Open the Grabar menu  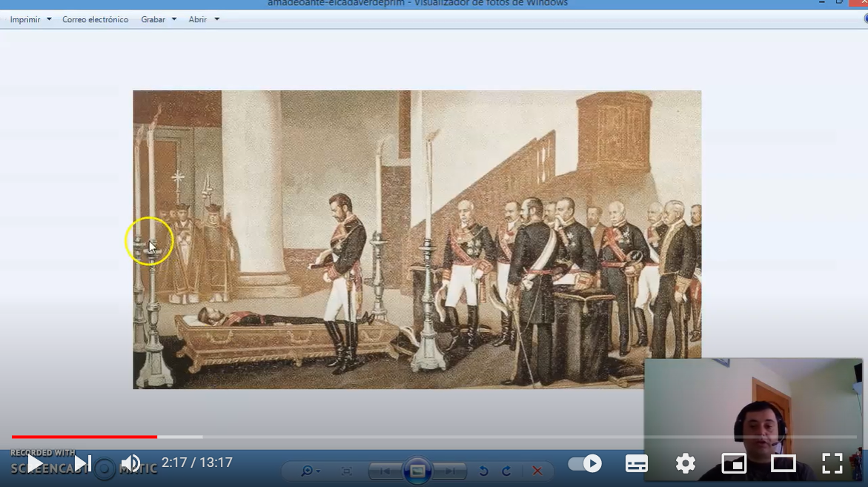point(153,19)
